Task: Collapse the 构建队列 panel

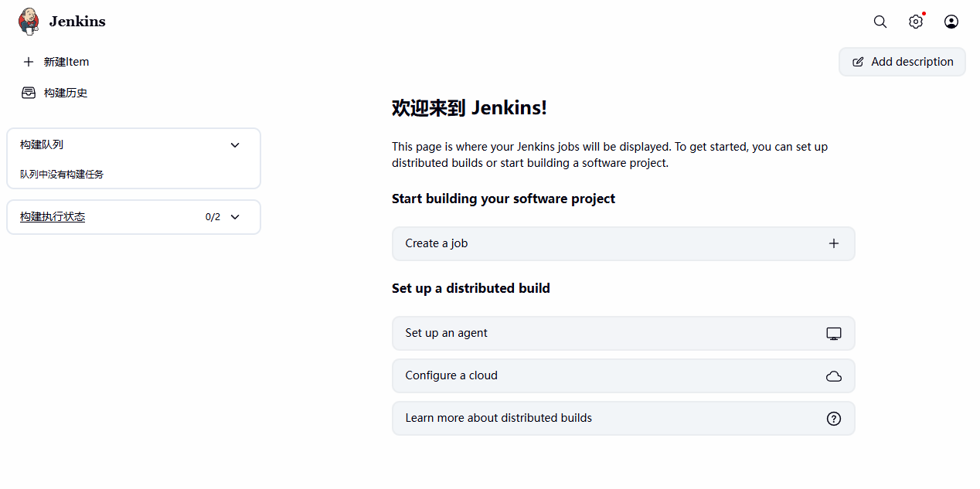Action: coord(235,144)
